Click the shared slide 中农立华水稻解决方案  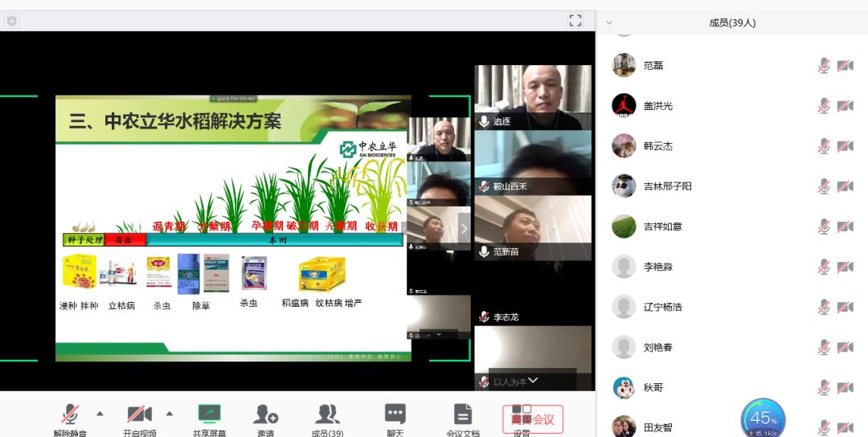point(233,228)
